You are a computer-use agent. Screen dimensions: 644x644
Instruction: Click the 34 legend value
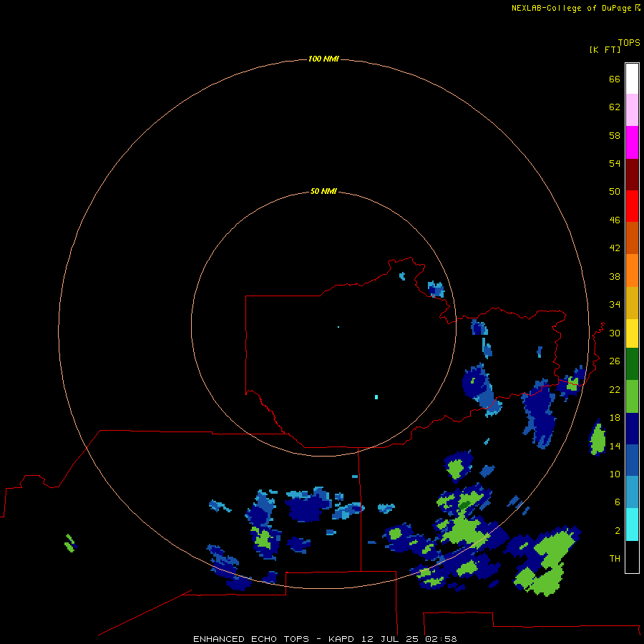615,305
